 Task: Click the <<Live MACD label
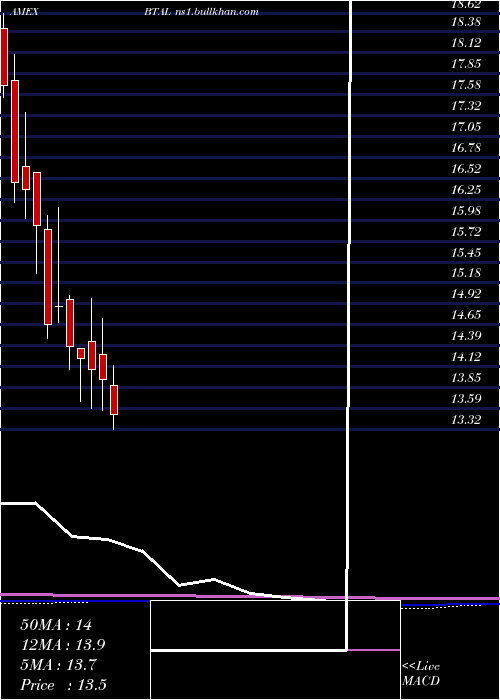tap(421, 674)
